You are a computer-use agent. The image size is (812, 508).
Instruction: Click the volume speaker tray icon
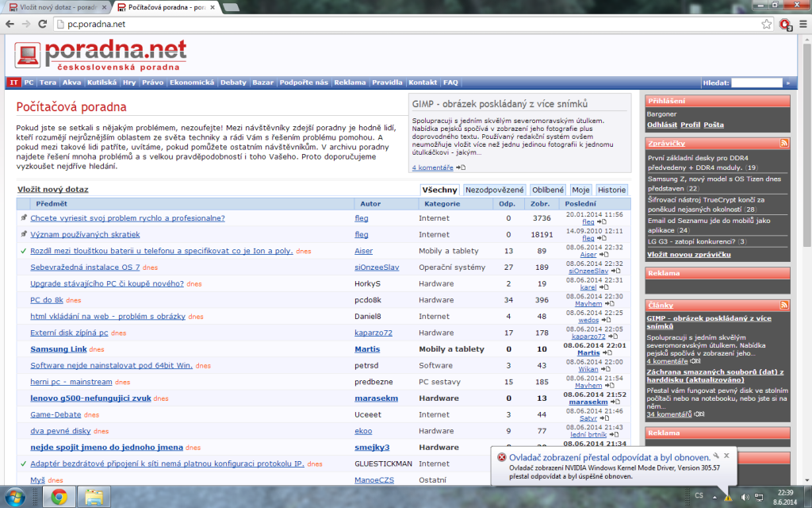(745, 497)
